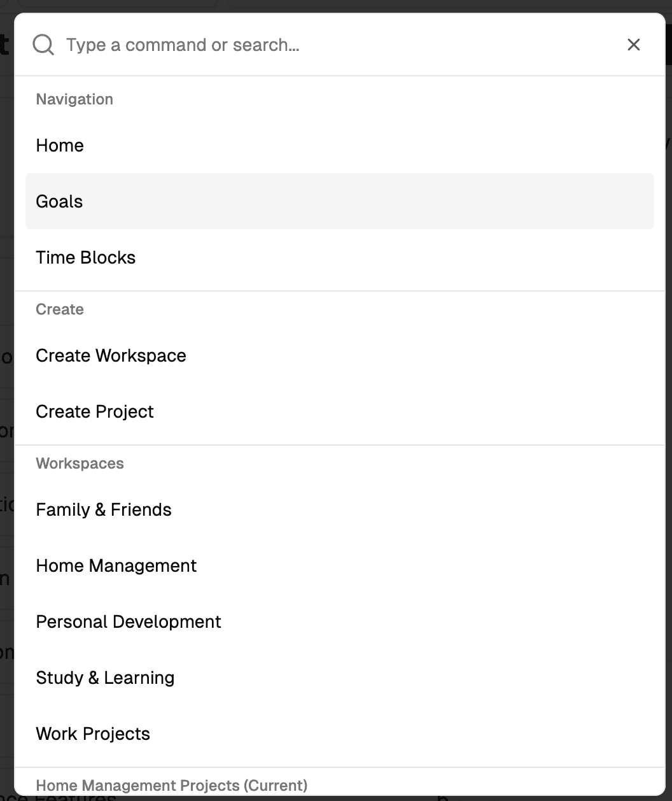Jump to the Work Projects workspace

[x=93, y=734]
